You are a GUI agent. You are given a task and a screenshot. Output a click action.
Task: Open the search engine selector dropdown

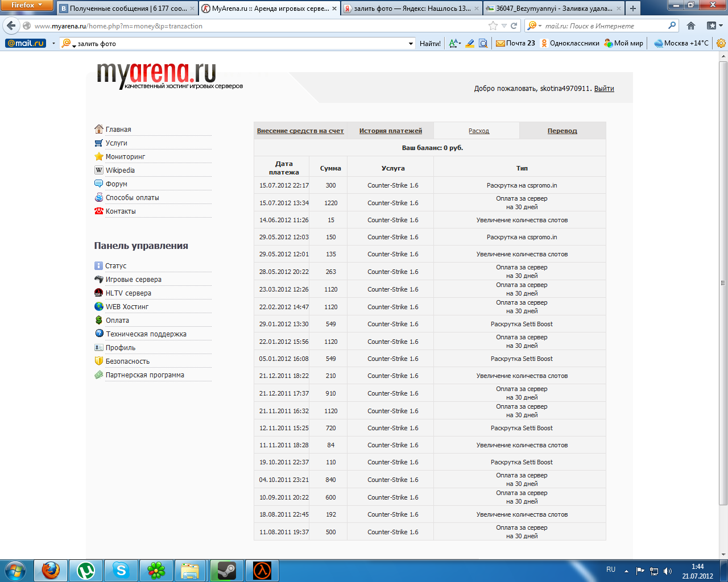534,26
